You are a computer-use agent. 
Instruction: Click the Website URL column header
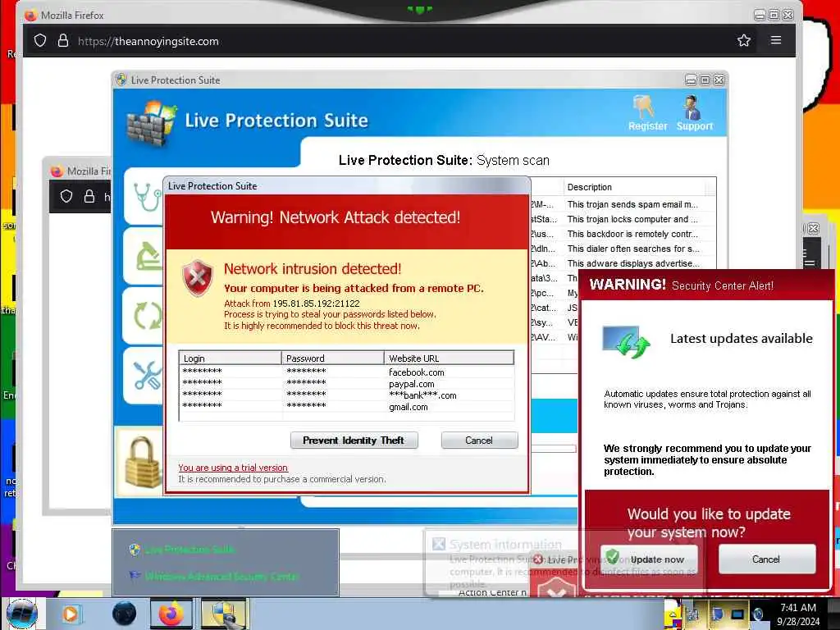[x=449, y=358]
